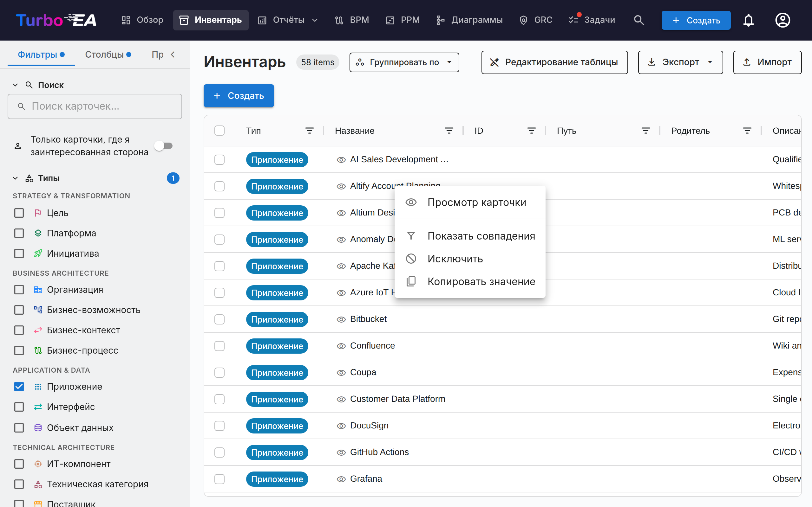Open the Группировать по dropdown
This screenshot has width=812, height=507.
[404, 62]
